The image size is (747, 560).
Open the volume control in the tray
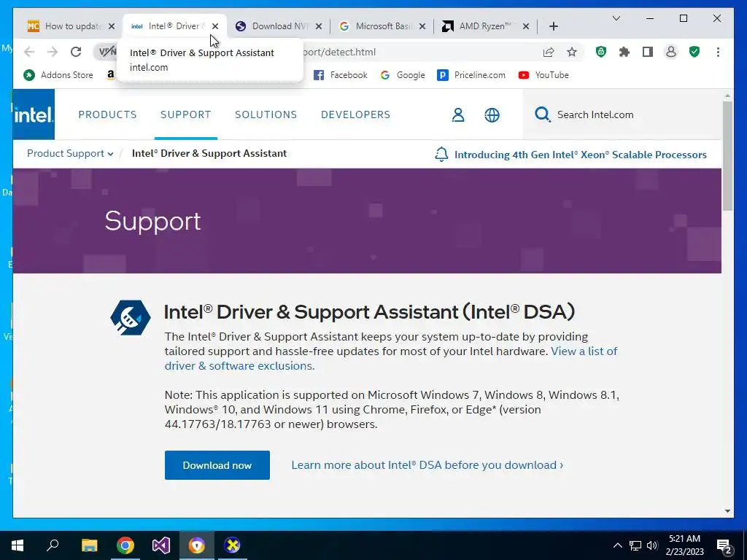point(652,545)
